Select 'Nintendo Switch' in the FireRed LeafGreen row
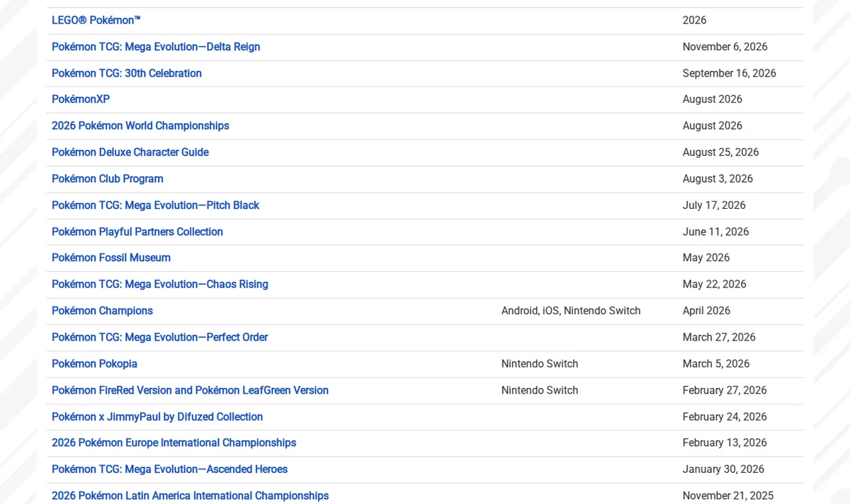Viewport: 850px width, 504px height. coord(540,390)
